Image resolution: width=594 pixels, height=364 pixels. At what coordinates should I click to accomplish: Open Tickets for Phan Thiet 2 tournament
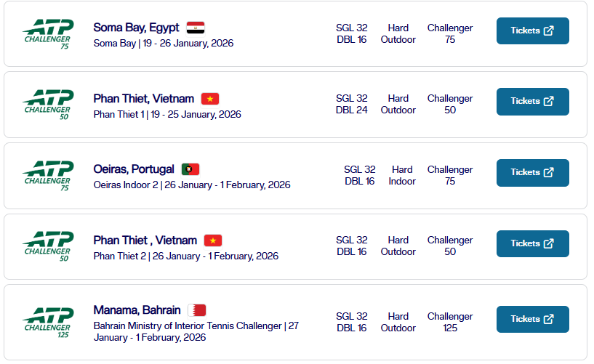(x=532, y=243)
